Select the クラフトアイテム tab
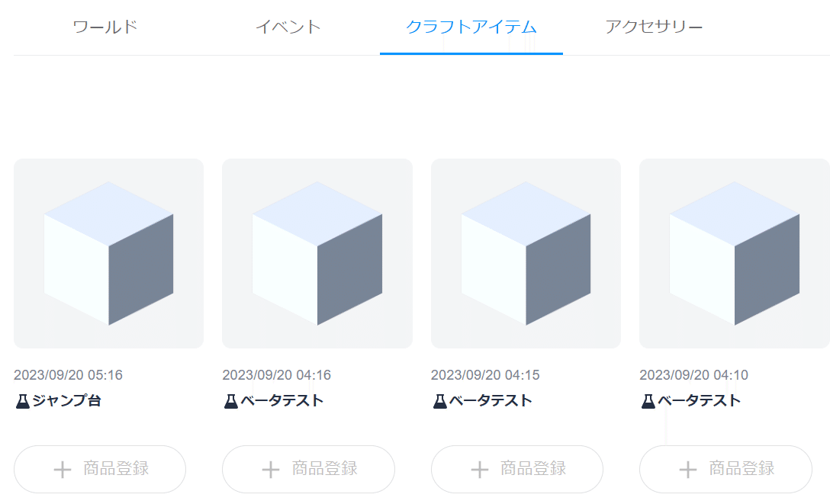This screenshot has height=504, width=830. [471, 27]
